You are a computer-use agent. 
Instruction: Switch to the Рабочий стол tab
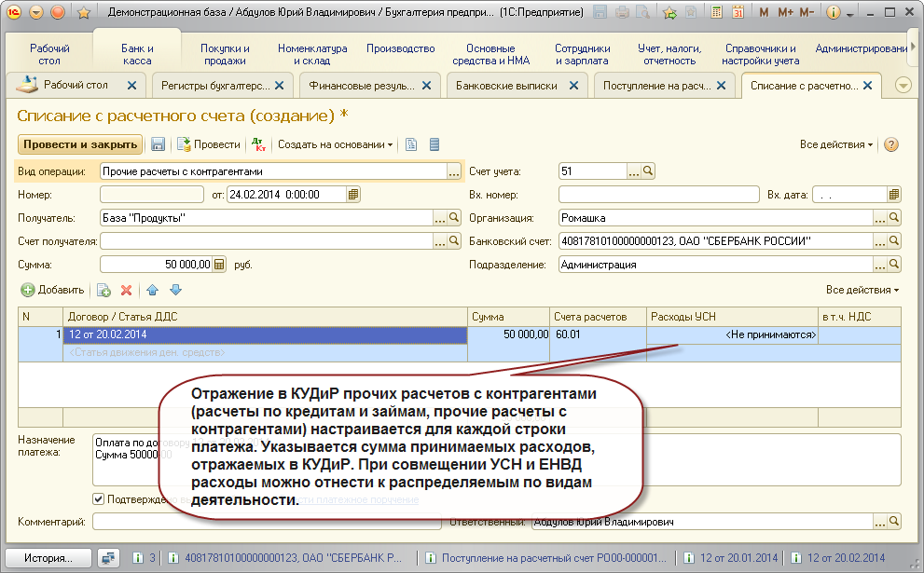pos(76,85)
